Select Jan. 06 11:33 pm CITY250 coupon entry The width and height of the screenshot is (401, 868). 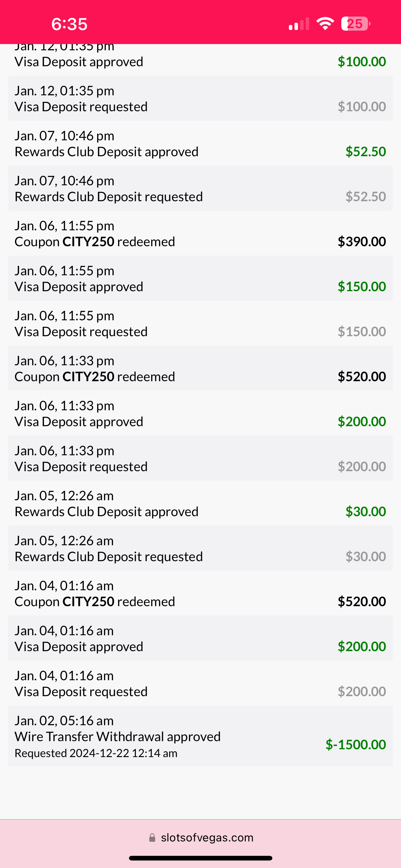[200, 368]
